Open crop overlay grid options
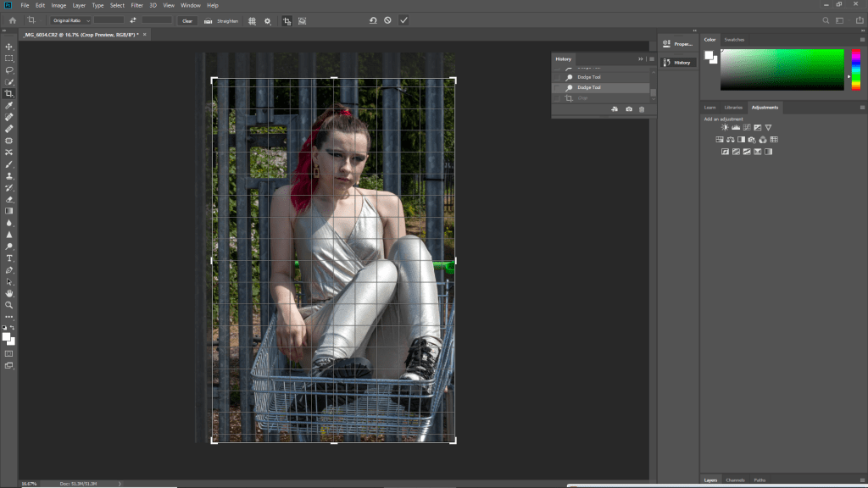The image size is (868, 488). tap(252, 20)
